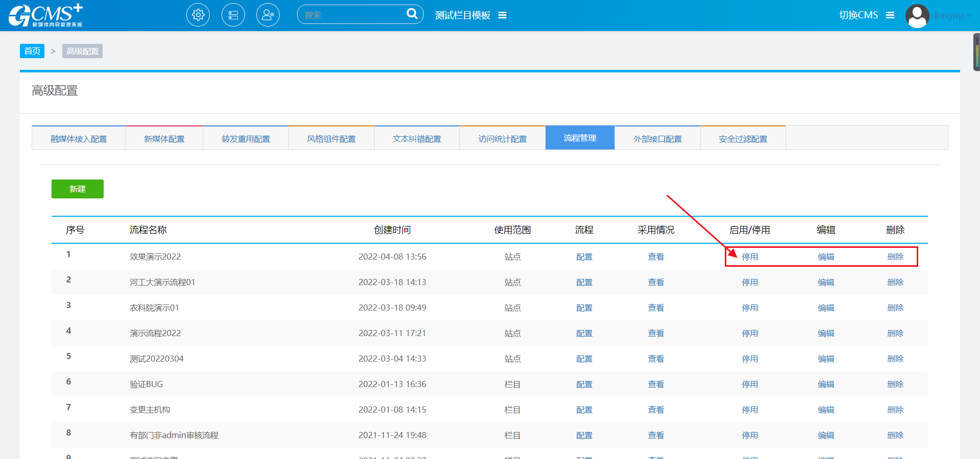This screenshot has width=980, height=459.
Task: Disable the 效果演示2022 workflow via 停用
Action: click(749, 257)
